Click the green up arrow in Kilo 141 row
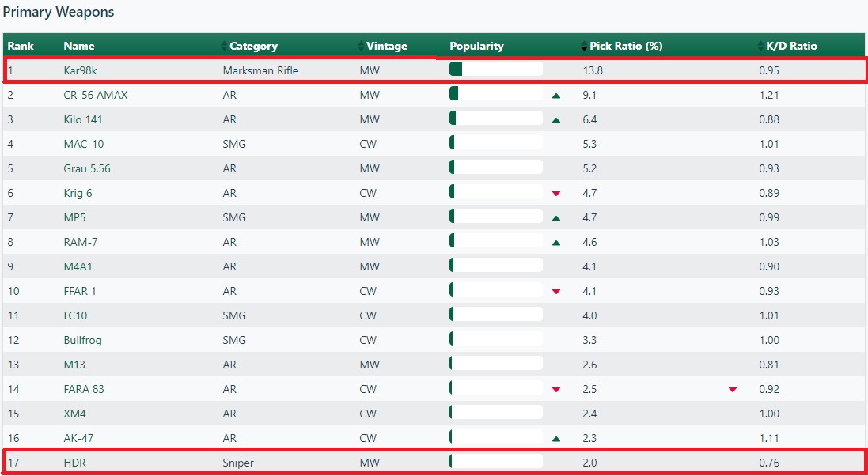This screenshot has height=476, width=868. point(555,120)
